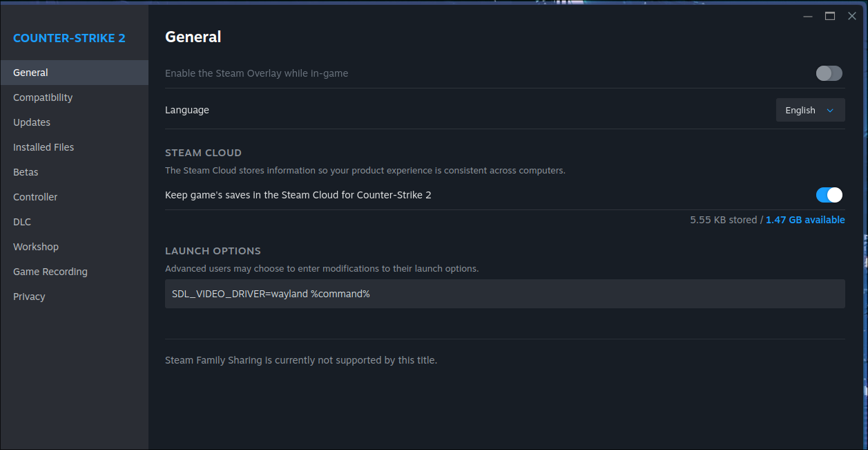Switch to the Compatibility section

(x=74, y=97)
